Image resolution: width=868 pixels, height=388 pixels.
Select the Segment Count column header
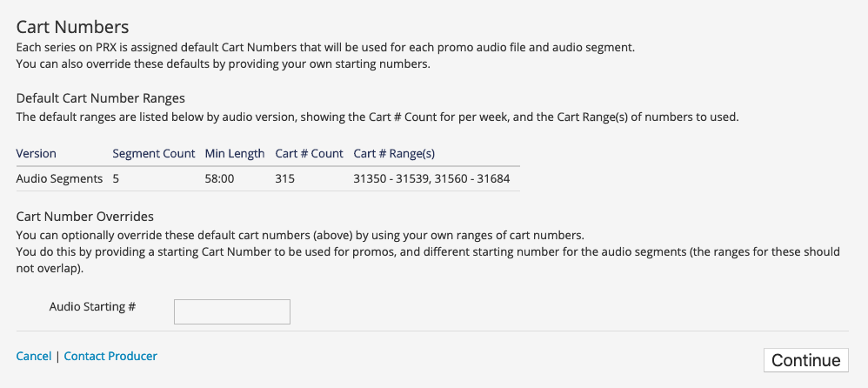[x=153, y=154]
